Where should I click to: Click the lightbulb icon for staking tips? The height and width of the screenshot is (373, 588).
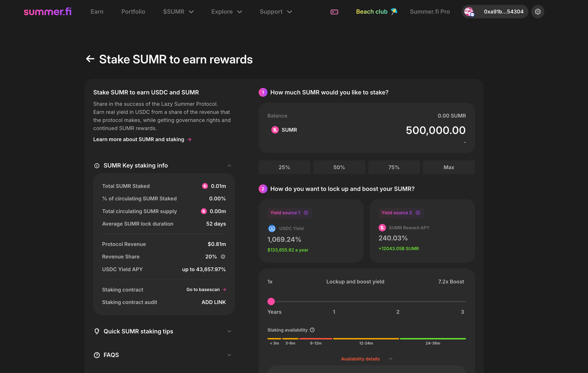click(97, 331)
